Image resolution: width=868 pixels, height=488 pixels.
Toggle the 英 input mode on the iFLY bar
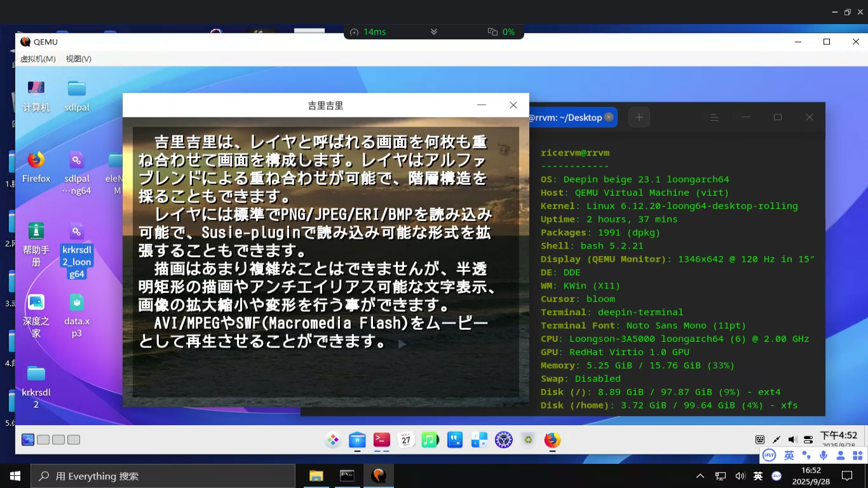pyautogui.click(x=789, y=456)
